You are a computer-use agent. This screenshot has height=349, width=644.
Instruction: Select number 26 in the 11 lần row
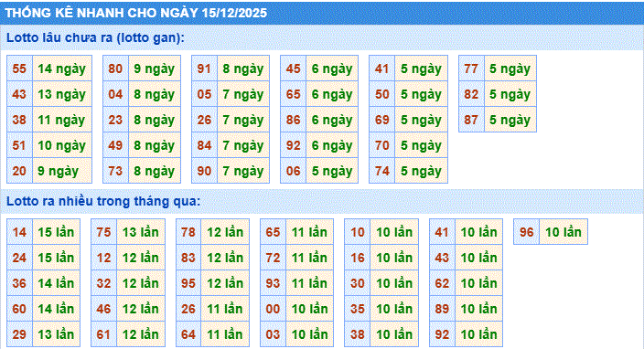[188, 309]
